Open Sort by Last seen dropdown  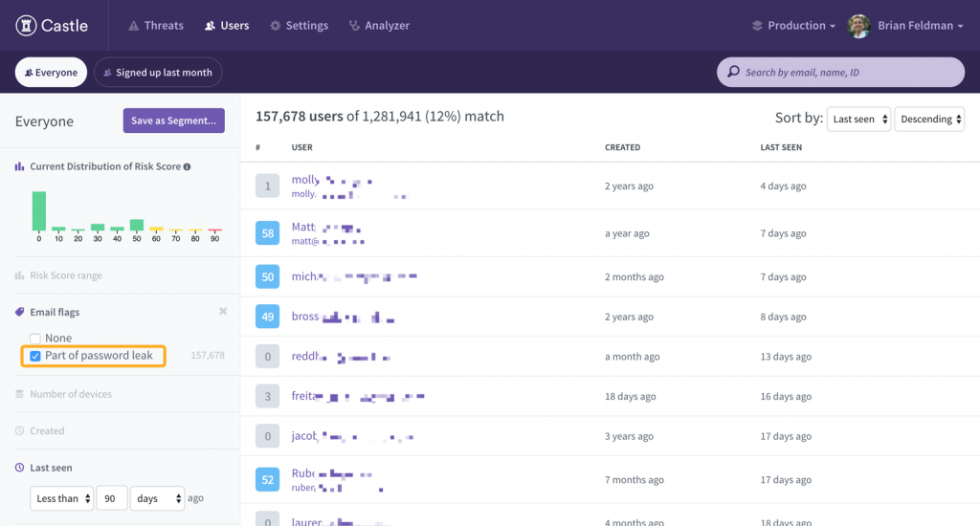tap(858, 120)
